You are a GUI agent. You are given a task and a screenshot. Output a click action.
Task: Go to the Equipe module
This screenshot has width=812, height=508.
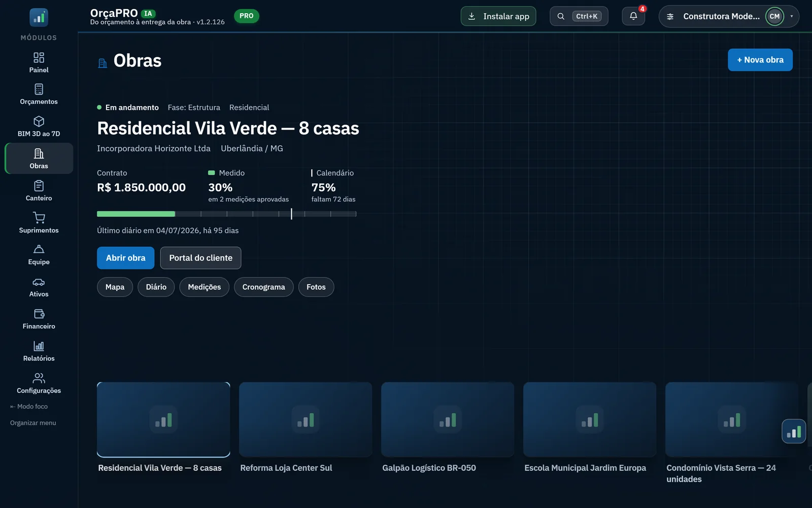coord(39,255)
